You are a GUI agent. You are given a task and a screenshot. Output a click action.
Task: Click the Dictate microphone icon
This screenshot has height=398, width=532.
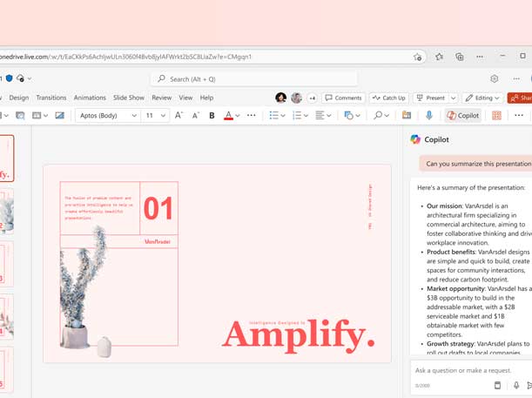428,116
